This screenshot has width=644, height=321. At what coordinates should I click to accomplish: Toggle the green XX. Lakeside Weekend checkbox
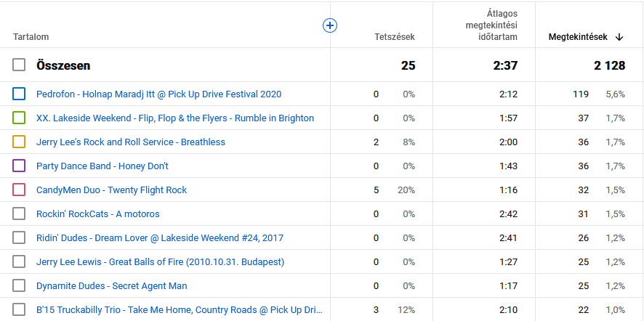[x=19, y=118]
